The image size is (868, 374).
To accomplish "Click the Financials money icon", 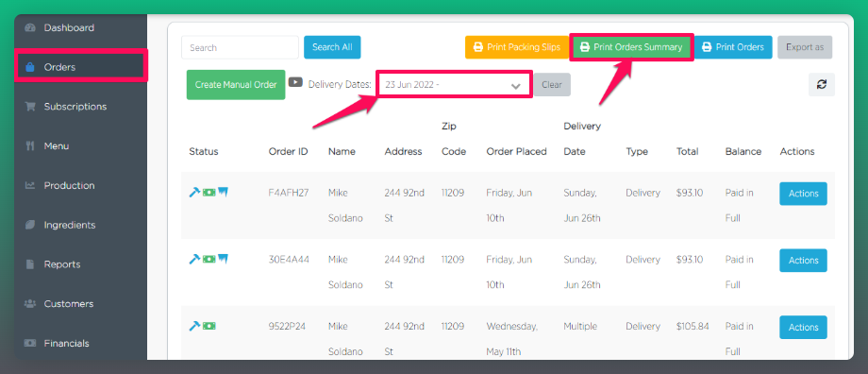I will click(30, 344).
